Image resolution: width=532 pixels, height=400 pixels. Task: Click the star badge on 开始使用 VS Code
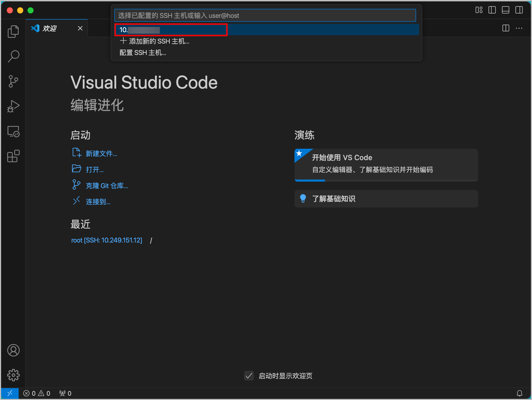(299, 153)
